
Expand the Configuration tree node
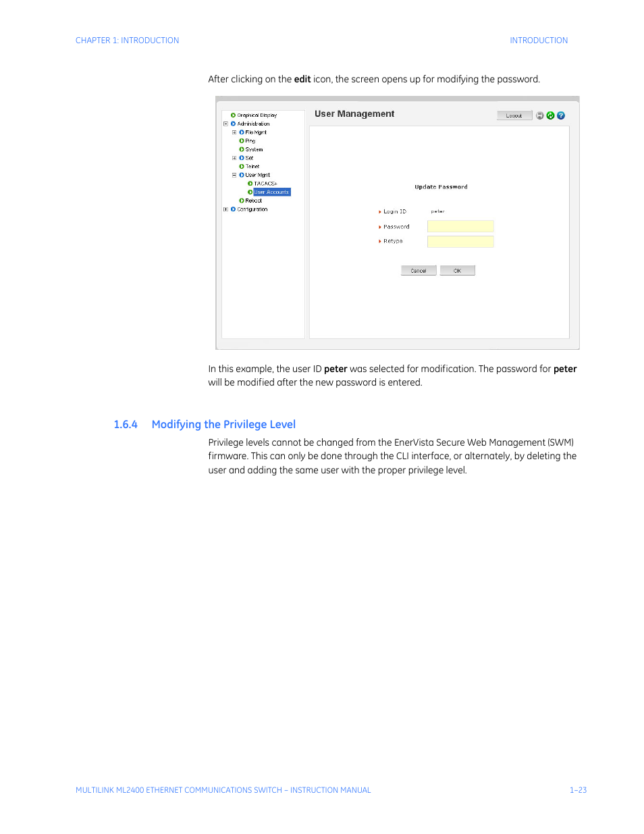pyautogui.click(x=225, y=209)
